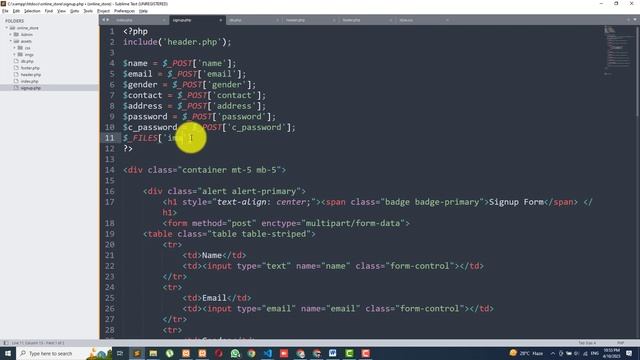Open the Project menu

coord(103,11)
